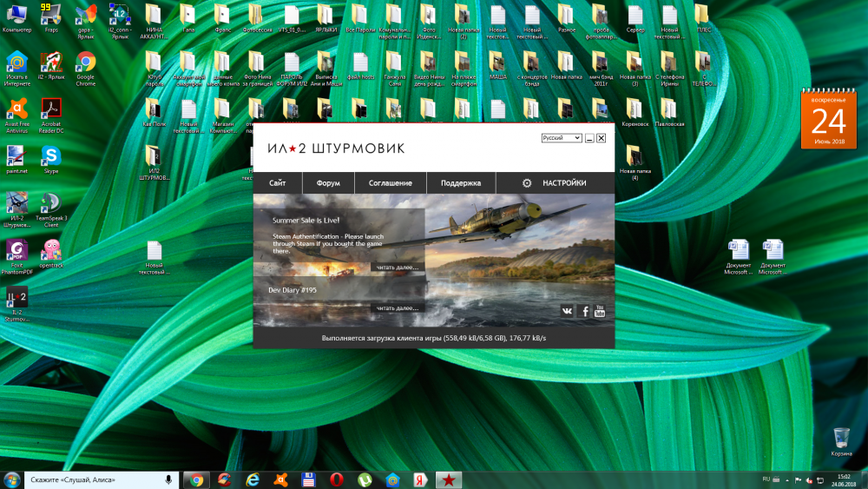Open launcher НАСТРОЙКИ settings

[556, 182]
